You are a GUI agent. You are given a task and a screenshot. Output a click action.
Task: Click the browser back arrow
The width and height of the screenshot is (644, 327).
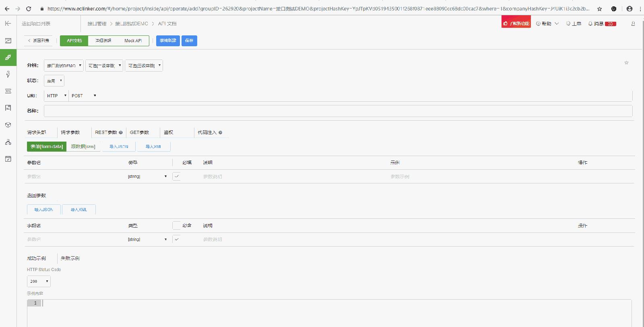pos(7,8)
